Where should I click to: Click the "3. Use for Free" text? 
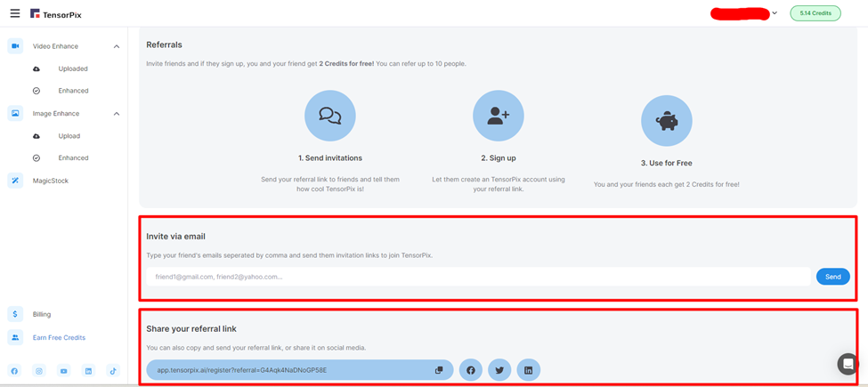pos(667,163)
